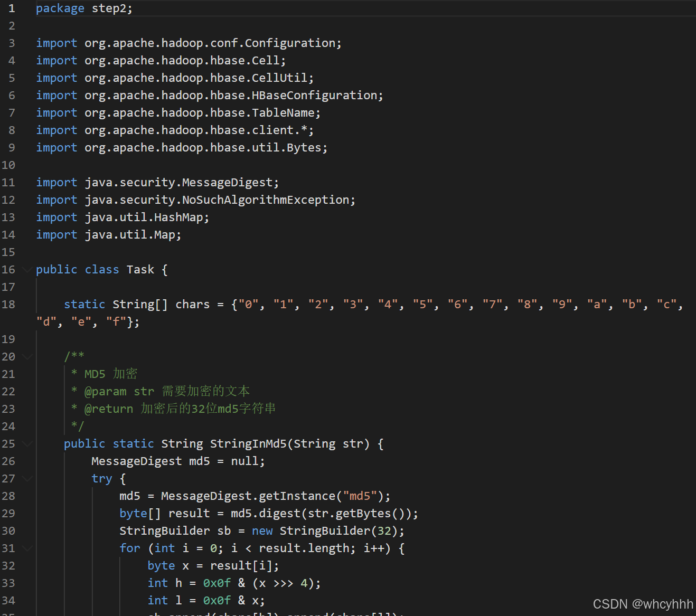The width and height of the screenshot is (696, 616).
Task: Place cursor on "client" in line 8 import
Action: 272,130
